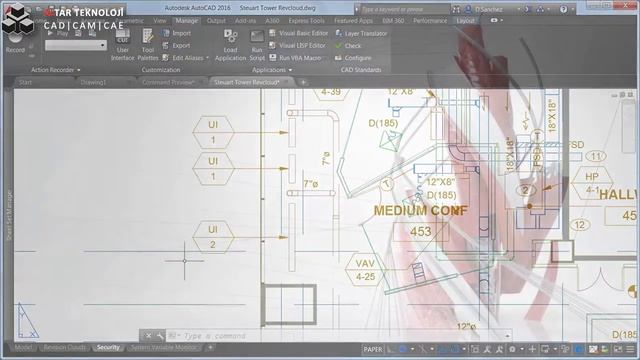Click the search binoculars icon
The width and height of the screenshot is (640, 360).
click(456, 9)
